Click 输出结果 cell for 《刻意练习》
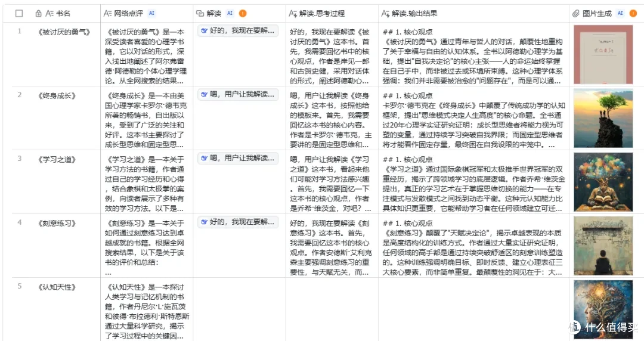This screenshot has height=341, width=644. click(x=473, y=245)
